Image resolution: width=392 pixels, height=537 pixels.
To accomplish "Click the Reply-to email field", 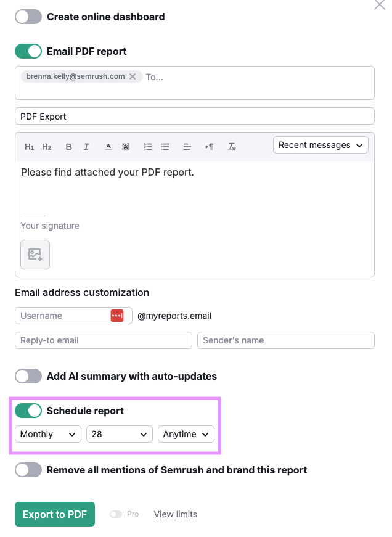I will [x=104, y=340].
